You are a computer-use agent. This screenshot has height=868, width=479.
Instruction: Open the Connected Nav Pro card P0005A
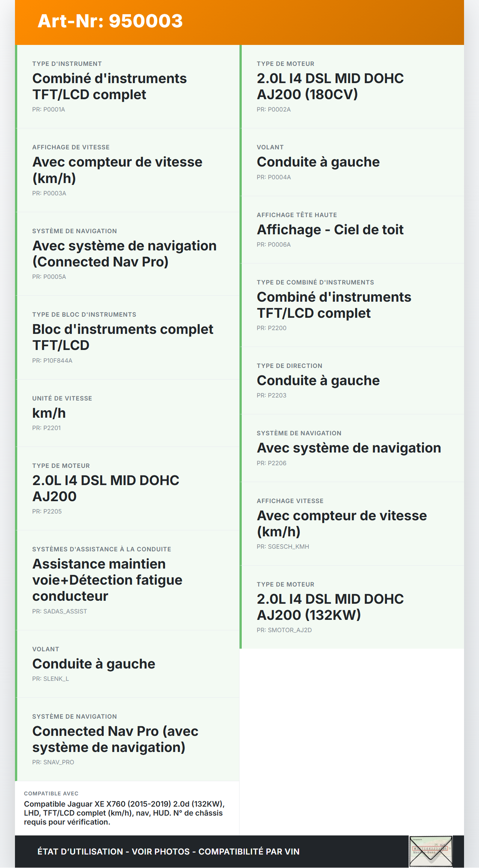tap(127, 254)
